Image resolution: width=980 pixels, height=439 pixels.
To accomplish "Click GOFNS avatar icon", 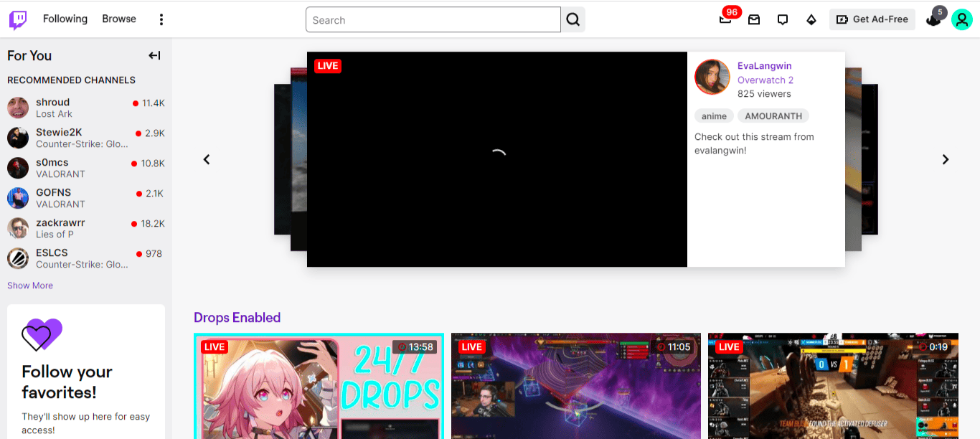I will tap(18, 198).
